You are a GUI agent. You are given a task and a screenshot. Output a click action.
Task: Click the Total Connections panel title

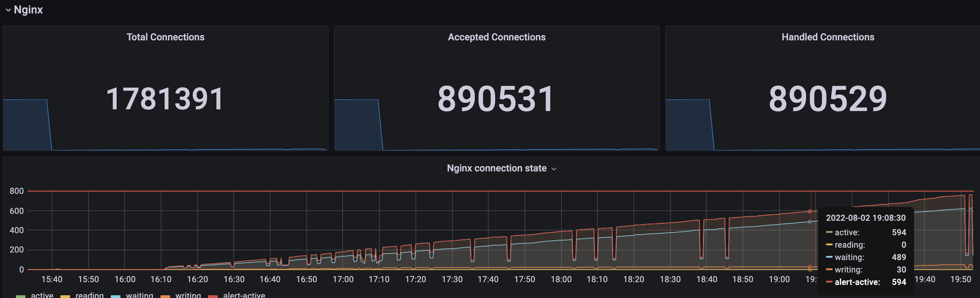point(166,37)
